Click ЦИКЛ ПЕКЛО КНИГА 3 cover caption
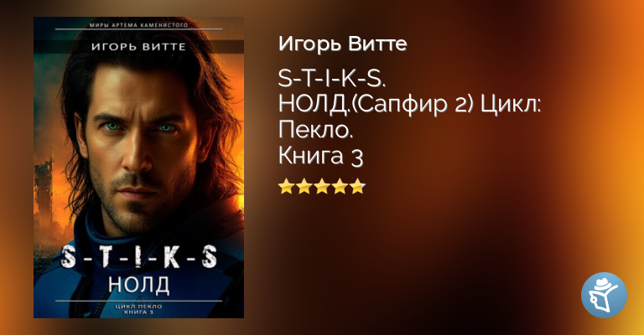Viewport: 644px width, 335px height. coord(139,310)
